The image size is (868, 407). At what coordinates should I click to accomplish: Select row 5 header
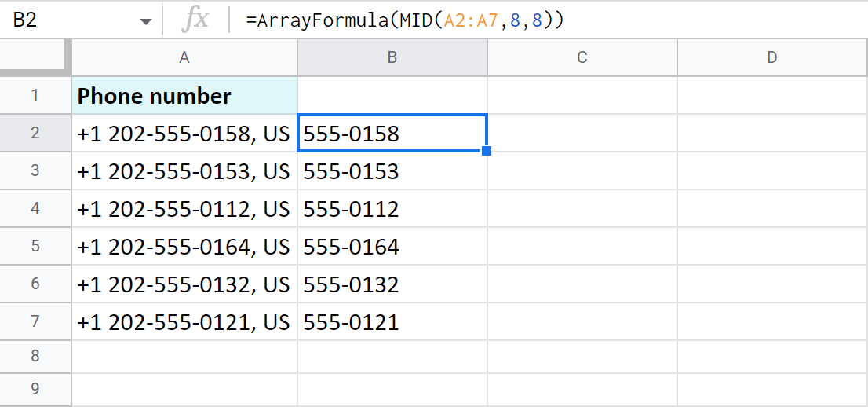[35, 247]
